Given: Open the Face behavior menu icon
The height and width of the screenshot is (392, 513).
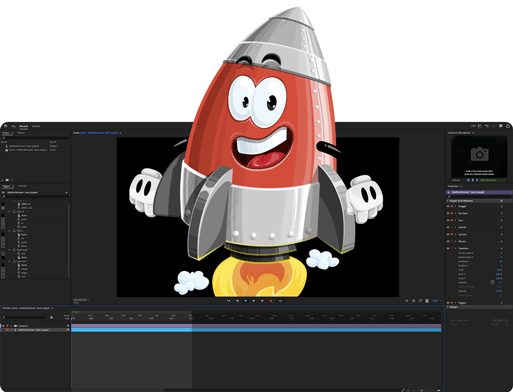Looking at the screenshot, I should pos(502,220).
